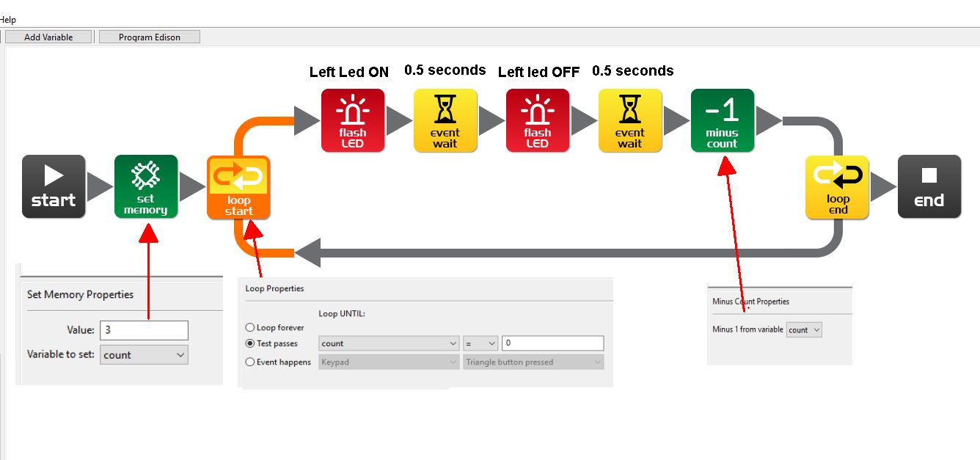Select the set memory block

(x=146, y=186)
